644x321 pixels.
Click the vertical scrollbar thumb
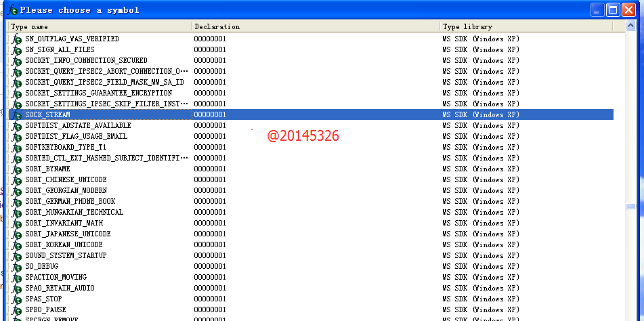pos(630,207)
